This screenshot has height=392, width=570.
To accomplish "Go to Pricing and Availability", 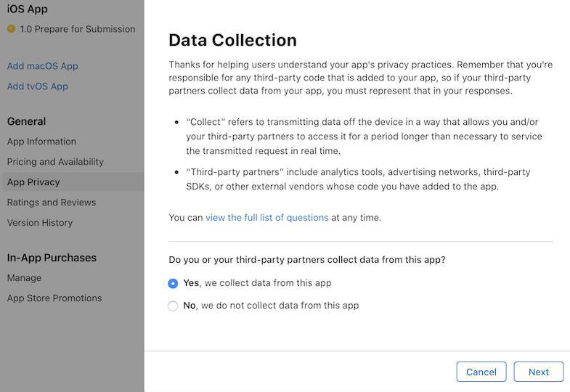I will (55, 162).
